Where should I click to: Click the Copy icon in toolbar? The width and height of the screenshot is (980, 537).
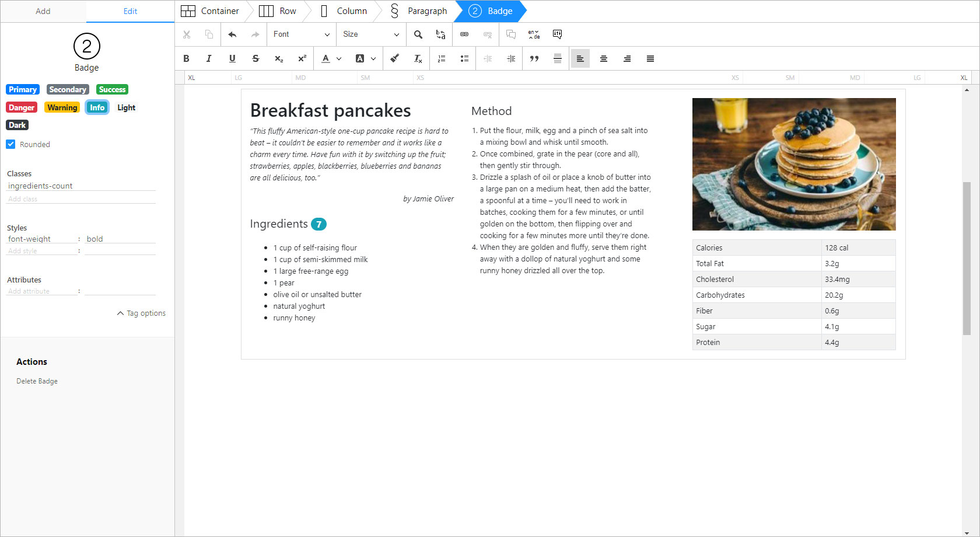(x=209, y=34)
